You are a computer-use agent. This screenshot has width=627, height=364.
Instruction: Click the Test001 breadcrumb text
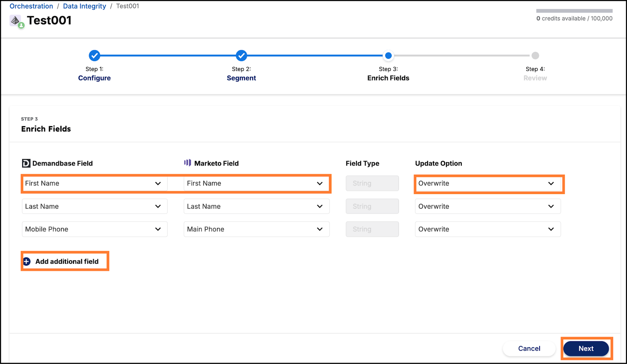coord(127,6)
